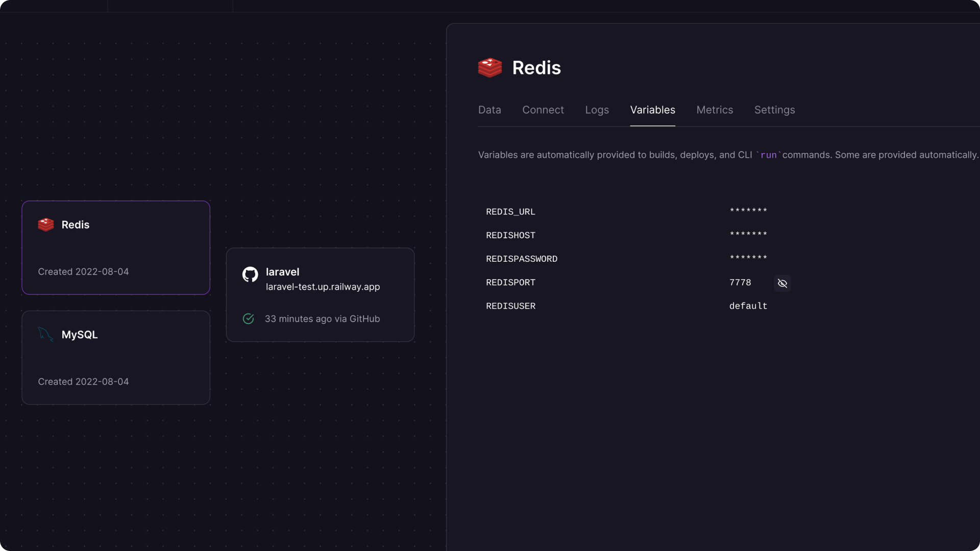Click the REDISHOST variable name
The image size is (980, 551).
pyautogui.click(x=510, y=235)
